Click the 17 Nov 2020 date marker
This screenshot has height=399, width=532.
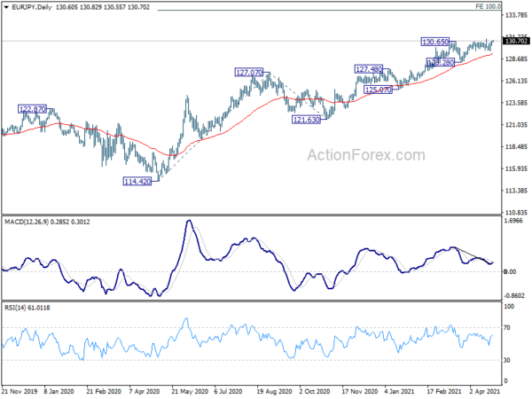[360, 391]
